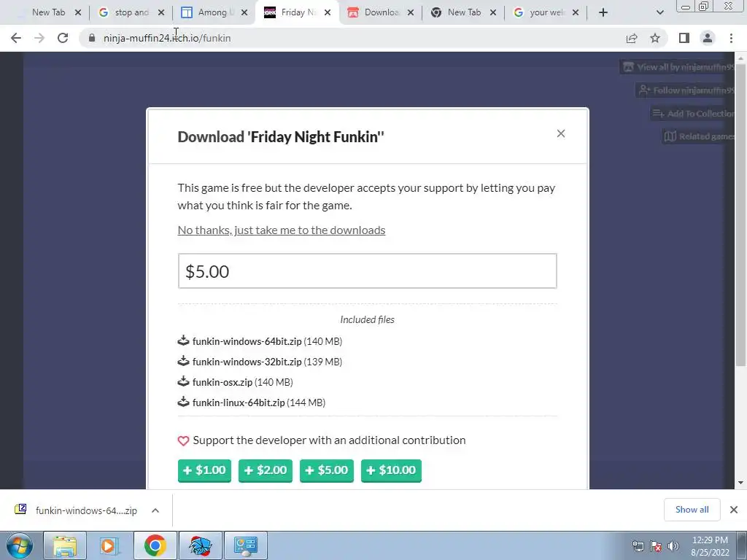Open Windows Start menu orb

pos(20,545)
